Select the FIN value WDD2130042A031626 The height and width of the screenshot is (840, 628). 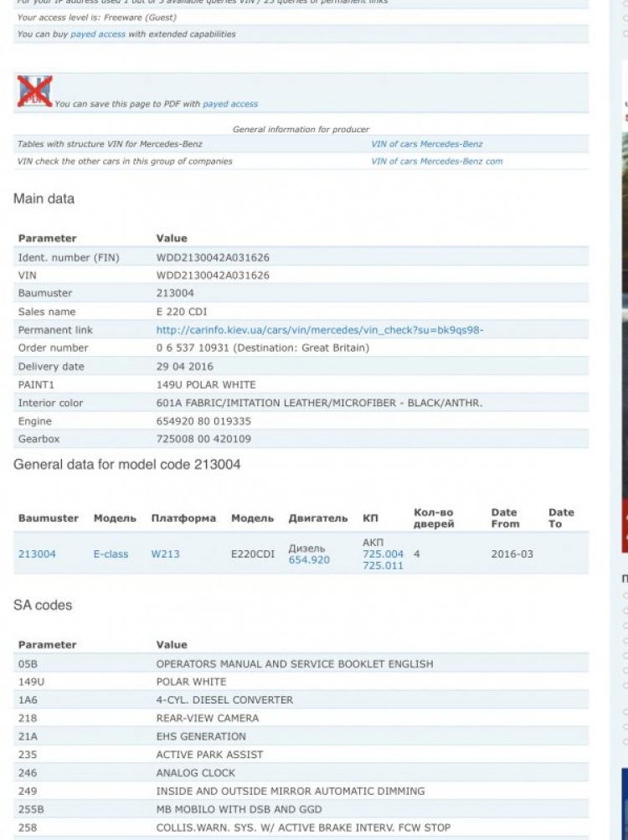[213, 258]
